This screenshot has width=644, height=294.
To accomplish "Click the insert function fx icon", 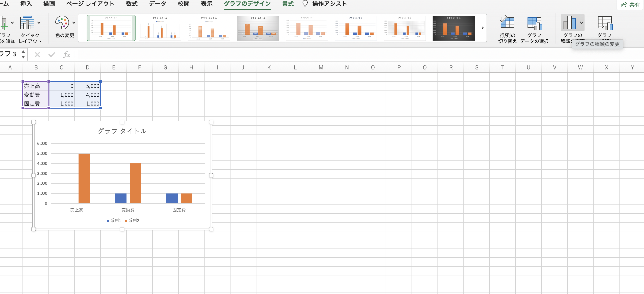I will 66,55.
